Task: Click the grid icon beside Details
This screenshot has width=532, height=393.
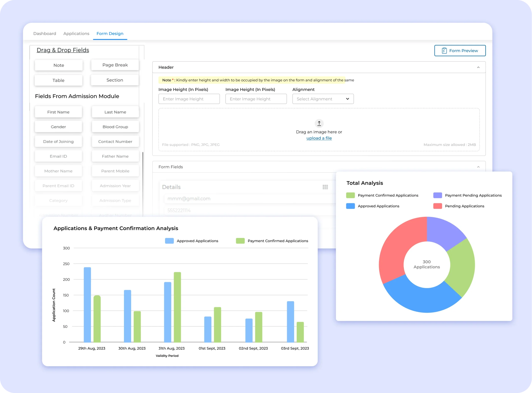Action: click(325, 187)
